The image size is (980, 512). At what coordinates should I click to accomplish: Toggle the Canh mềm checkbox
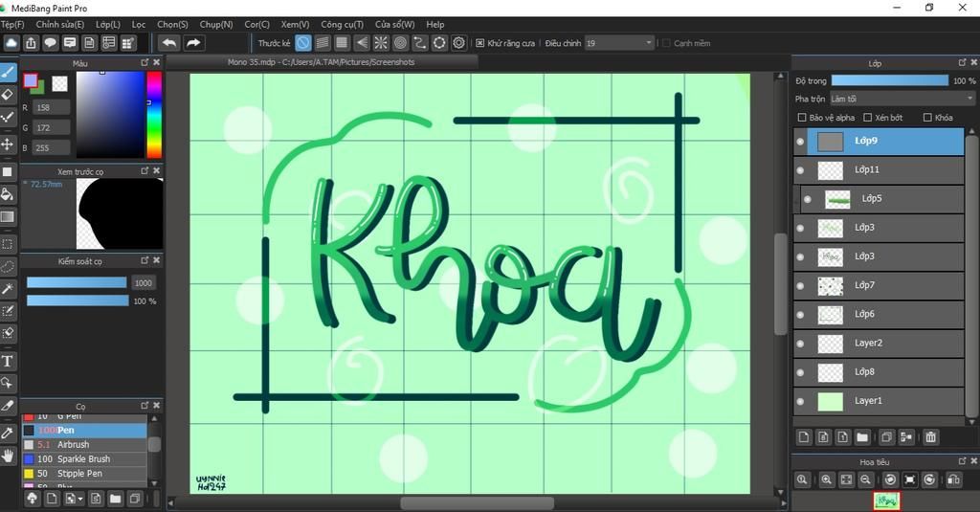(x=666, y=43)
